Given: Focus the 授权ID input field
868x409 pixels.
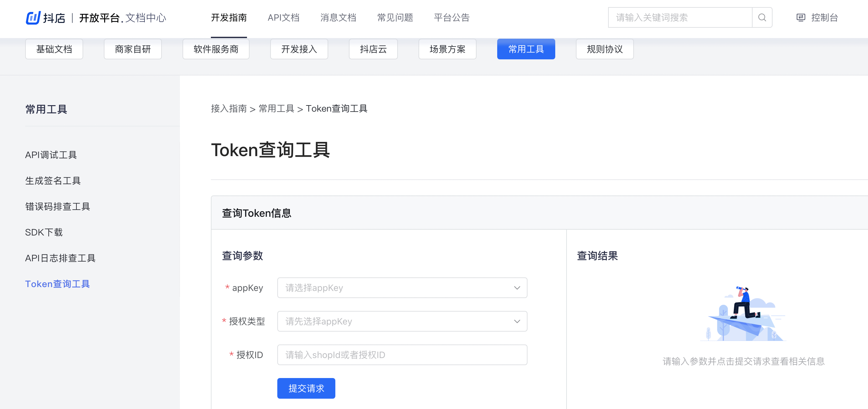Looking at the screenshot, I should tap(402, 355).
